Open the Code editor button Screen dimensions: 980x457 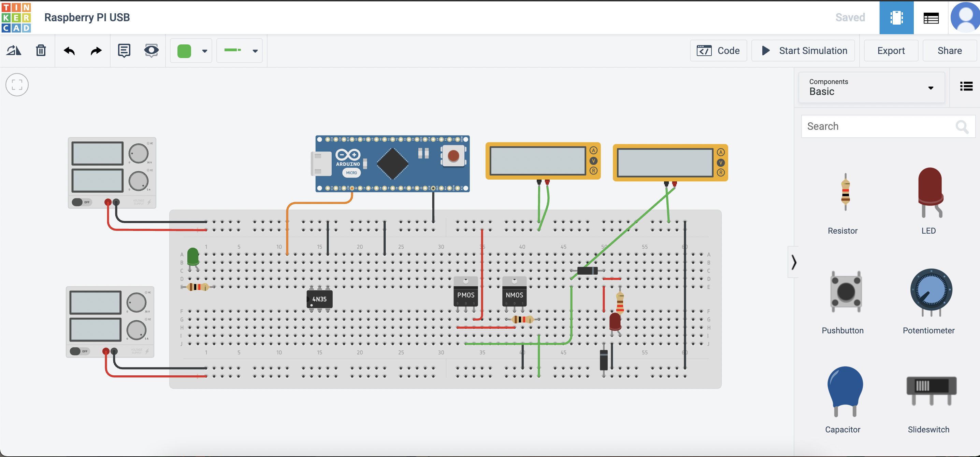[x=718, y=51]
